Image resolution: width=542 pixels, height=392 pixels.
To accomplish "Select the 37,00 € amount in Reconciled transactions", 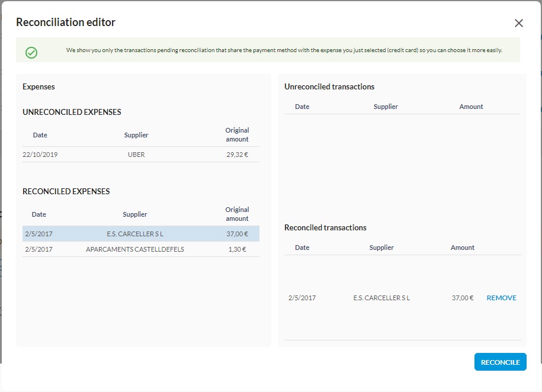I will click(462, 298).
